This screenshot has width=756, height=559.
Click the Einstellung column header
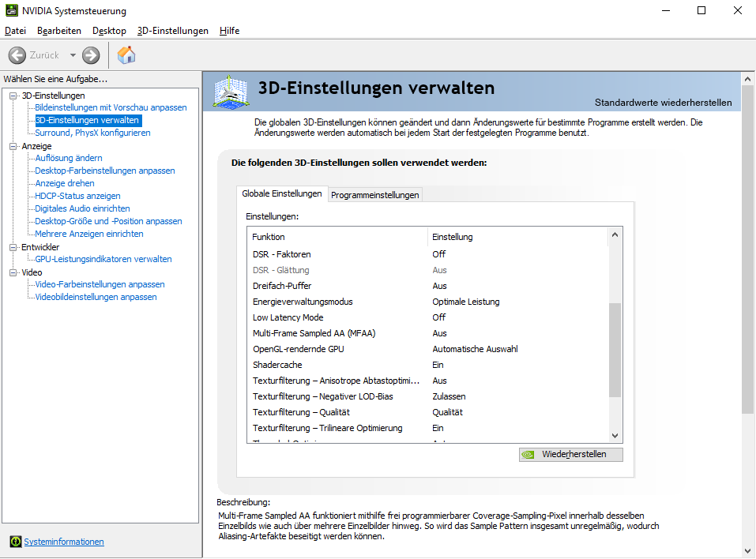tap(517, 237)
